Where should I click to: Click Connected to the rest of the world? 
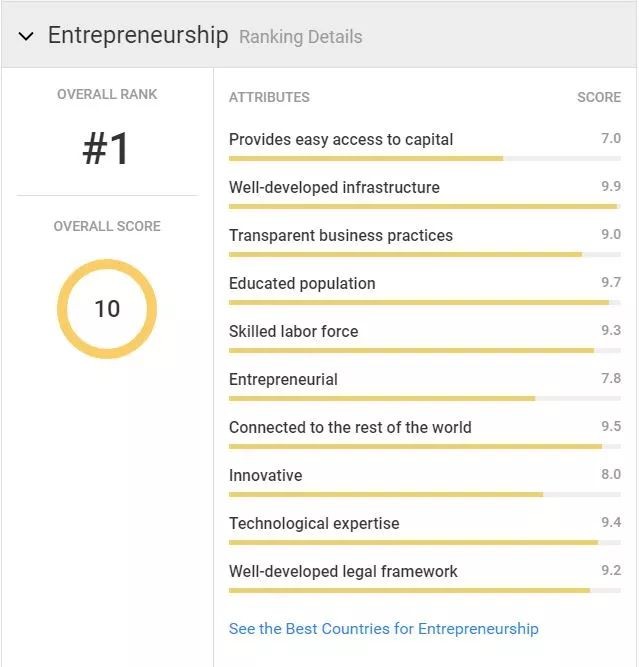(350, 427)
